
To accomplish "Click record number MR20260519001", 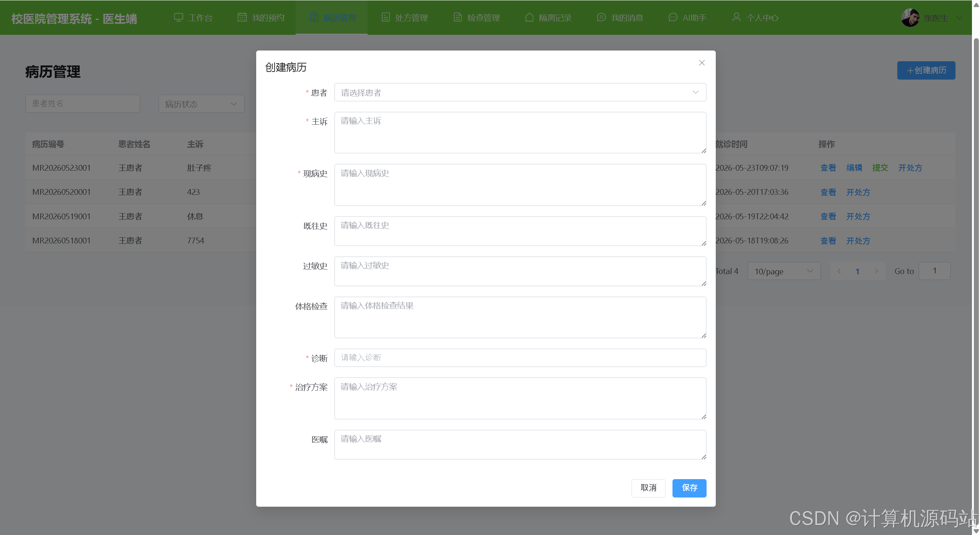I will click(x=61, y=216).
